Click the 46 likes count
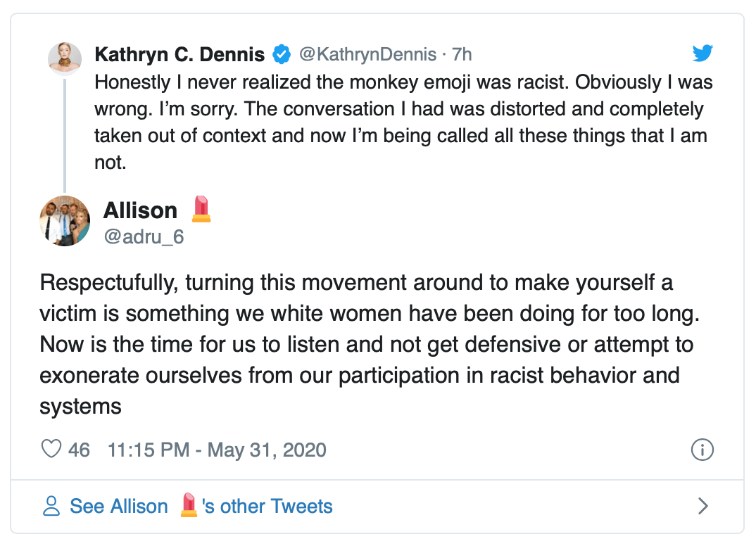 (79, 450)
